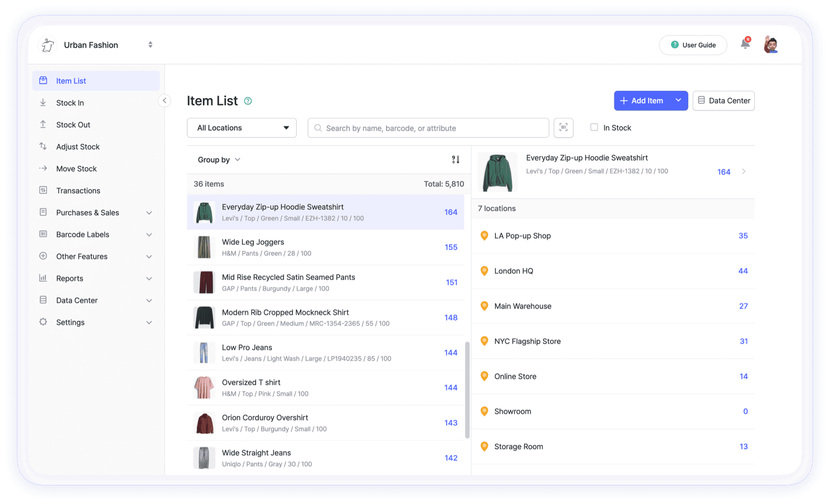
Task: Open item details chevron for Hoodie
Action: (744, 171)
